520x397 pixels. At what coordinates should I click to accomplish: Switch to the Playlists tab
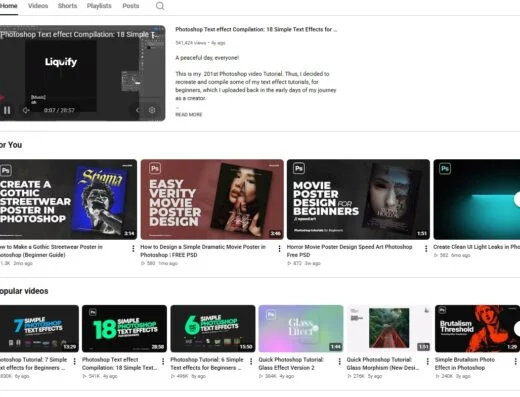click(x=99, y=6)
